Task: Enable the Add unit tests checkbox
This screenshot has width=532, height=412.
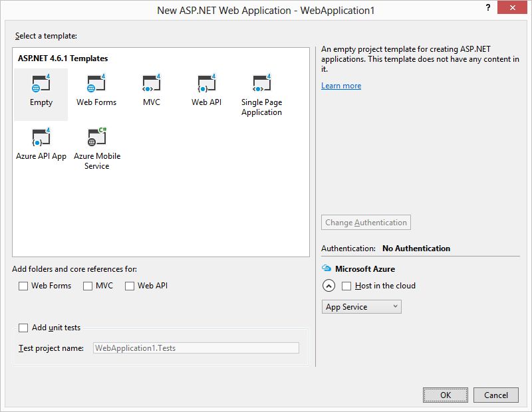Action: click(x=23, y=328)
